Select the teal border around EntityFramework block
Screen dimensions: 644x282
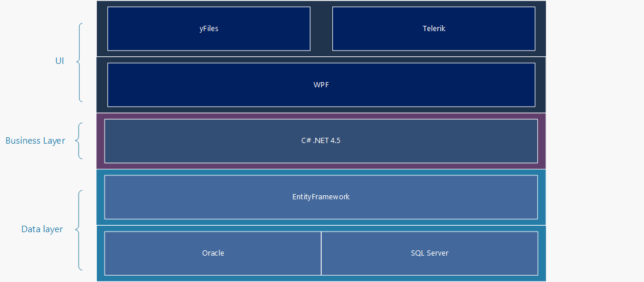coord(542,197)
